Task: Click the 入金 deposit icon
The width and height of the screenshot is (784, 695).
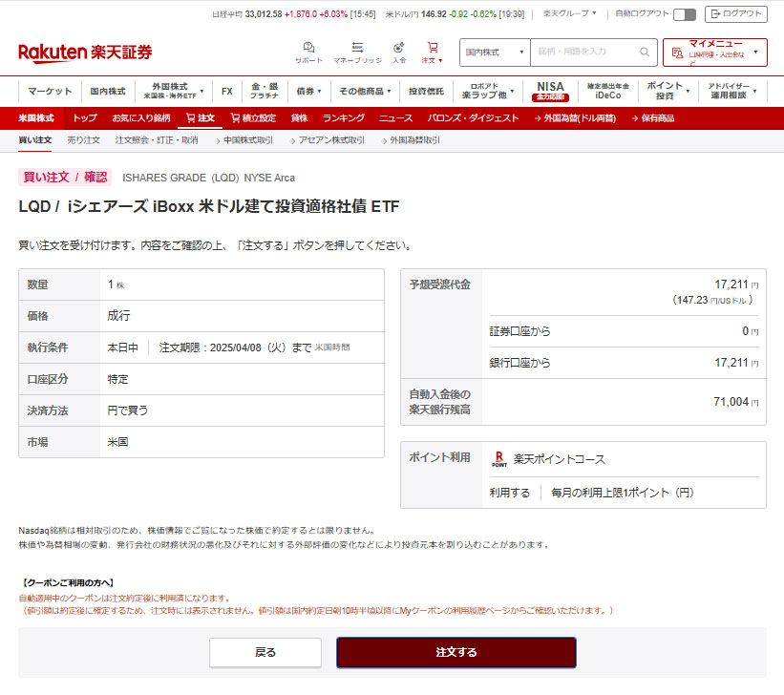Action: pos(399,48)
